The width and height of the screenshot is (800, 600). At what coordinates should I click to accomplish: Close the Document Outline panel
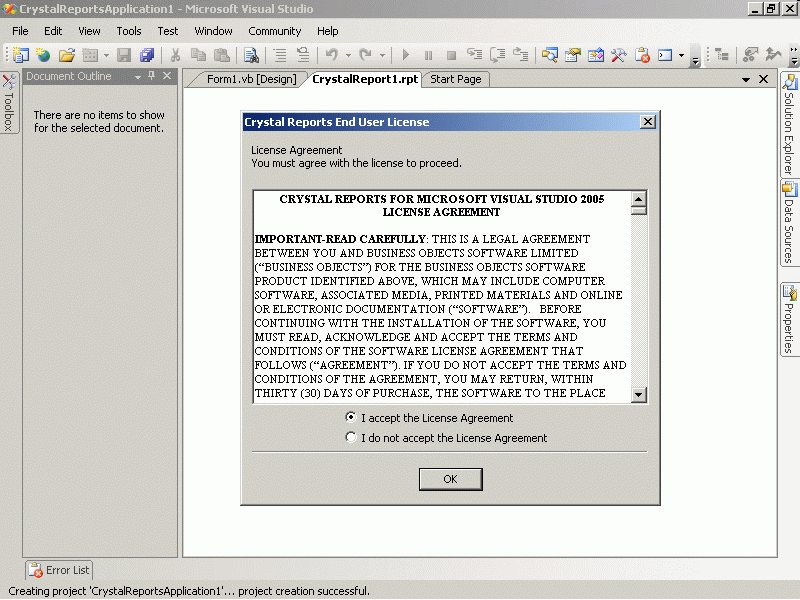pyautogui.click(x=167, y=76)
